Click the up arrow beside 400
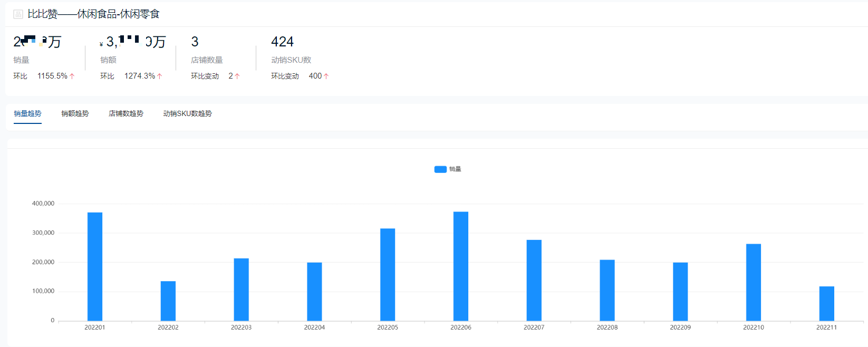The image size is (868, 347). click(326, 76)
